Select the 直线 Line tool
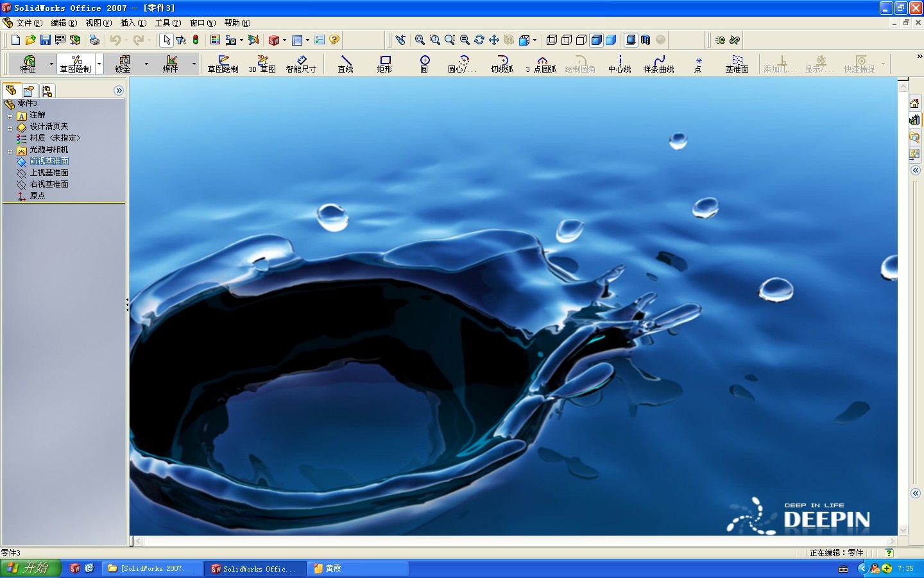The height and width of the screenshot is (578, 924). pos(346,64)
